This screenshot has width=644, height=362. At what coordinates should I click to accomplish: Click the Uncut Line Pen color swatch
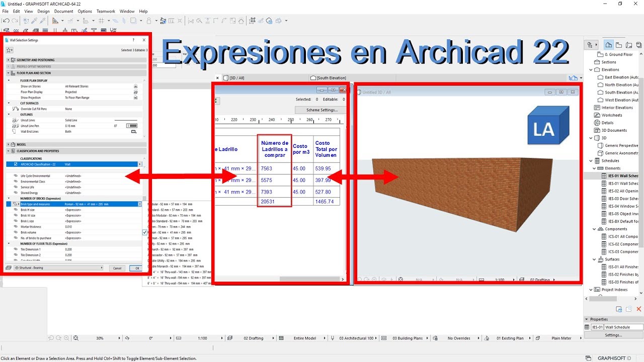click(132, 126)
